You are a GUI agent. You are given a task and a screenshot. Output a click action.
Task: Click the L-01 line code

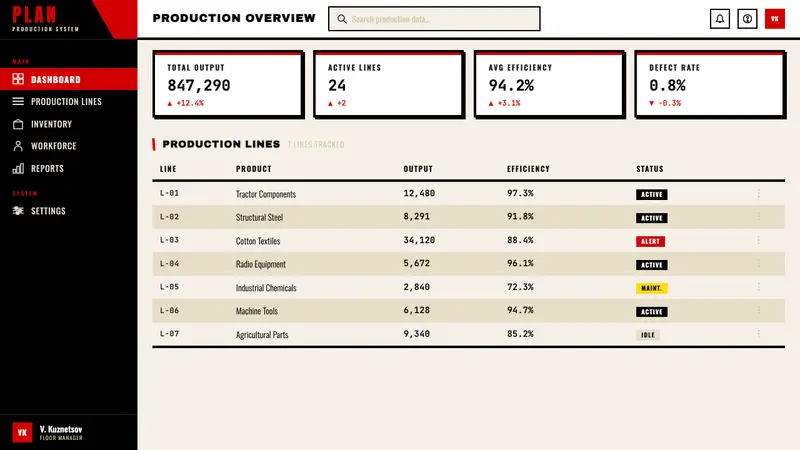click(x=169, y=193)
